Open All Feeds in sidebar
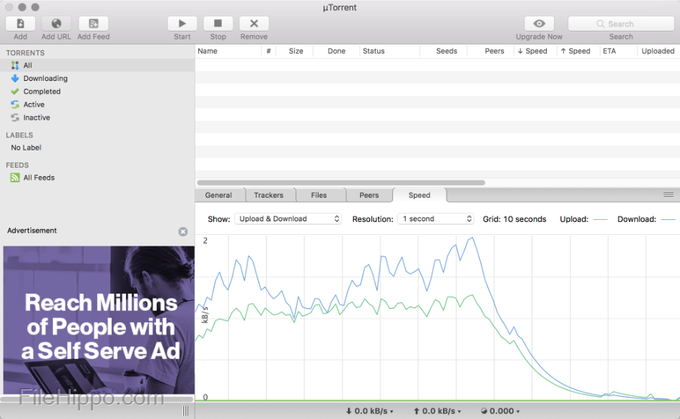This screenshot has width=680, height=419. pyautogui.click(x=40, y=178)
